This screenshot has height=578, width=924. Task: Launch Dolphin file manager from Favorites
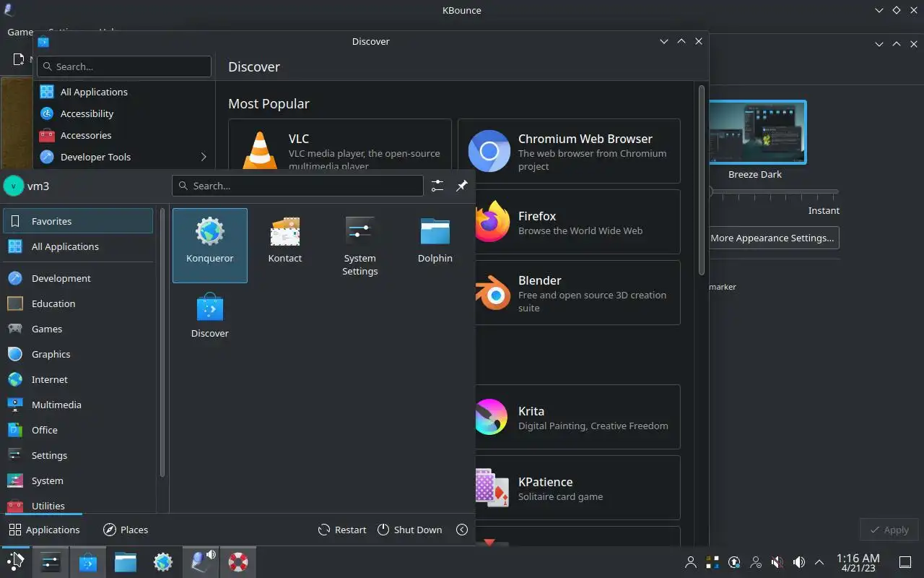(x=435, y=246)
